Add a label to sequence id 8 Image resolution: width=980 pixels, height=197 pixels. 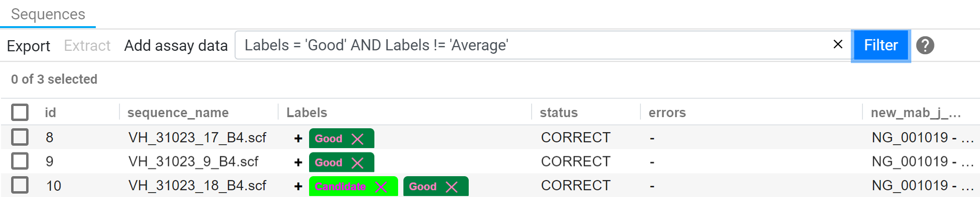pos(298,138)
